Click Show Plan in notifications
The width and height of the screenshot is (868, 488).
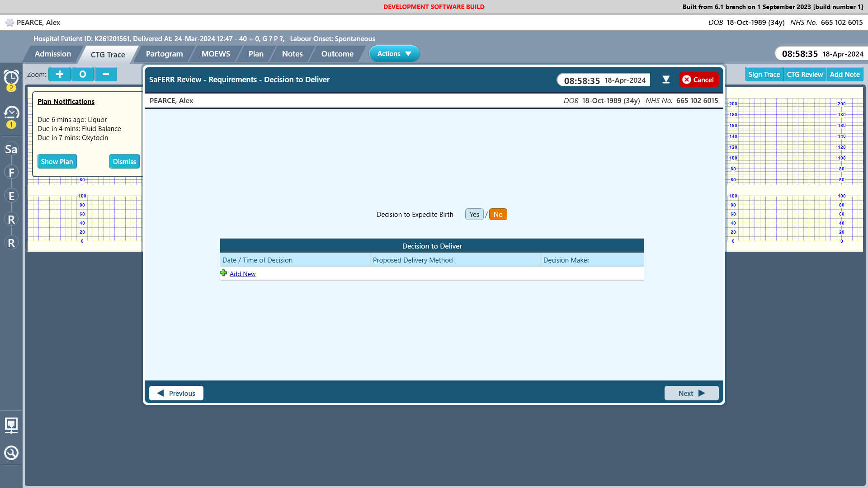coord(57,161)
